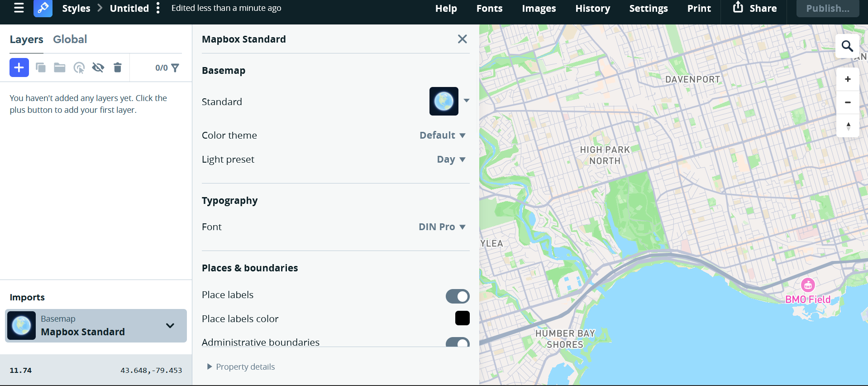Toggle Place labels switch
The image size is (868, 386).
point(458,296)
